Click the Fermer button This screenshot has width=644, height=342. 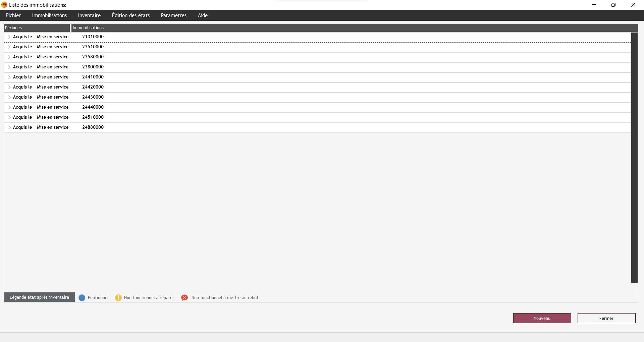click(x=606, y=318)
